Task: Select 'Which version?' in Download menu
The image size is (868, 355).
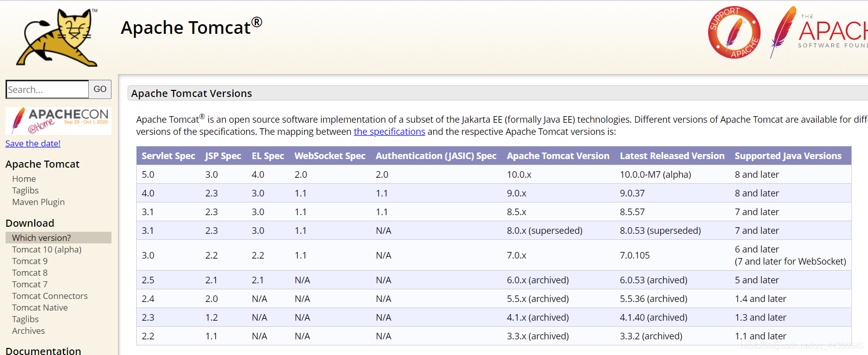Action: [x=41, y=238]
